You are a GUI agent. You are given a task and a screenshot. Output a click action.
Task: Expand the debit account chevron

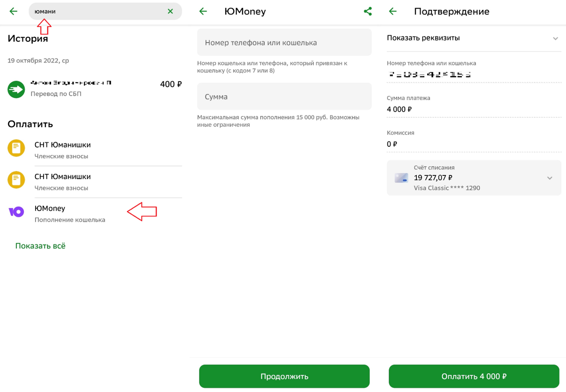[550, 178]
